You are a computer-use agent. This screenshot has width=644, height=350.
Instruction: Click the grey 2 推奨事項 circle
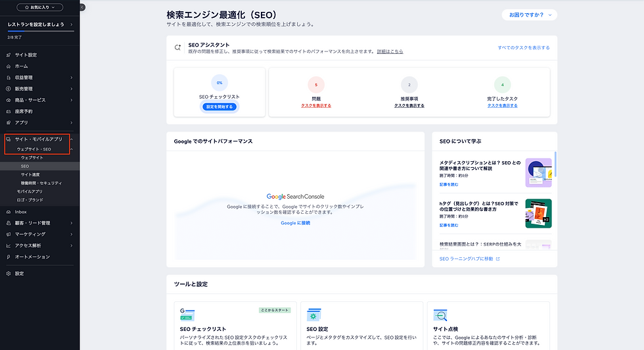tap(409, 85)
